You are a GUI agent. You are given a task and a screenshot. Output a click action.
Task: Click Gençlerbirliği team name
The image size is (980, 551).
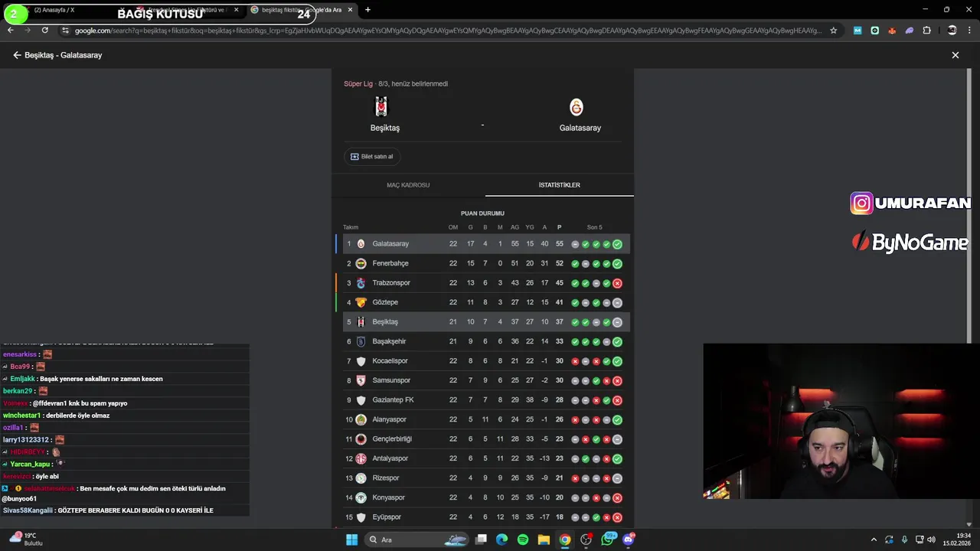[x=392, y=439]
